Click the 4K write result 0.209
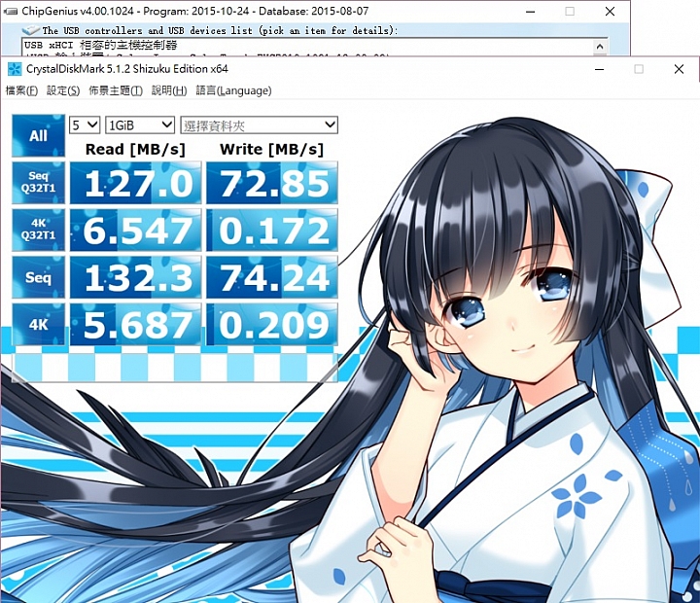This screenshot has height=603, width=700. 272,325
